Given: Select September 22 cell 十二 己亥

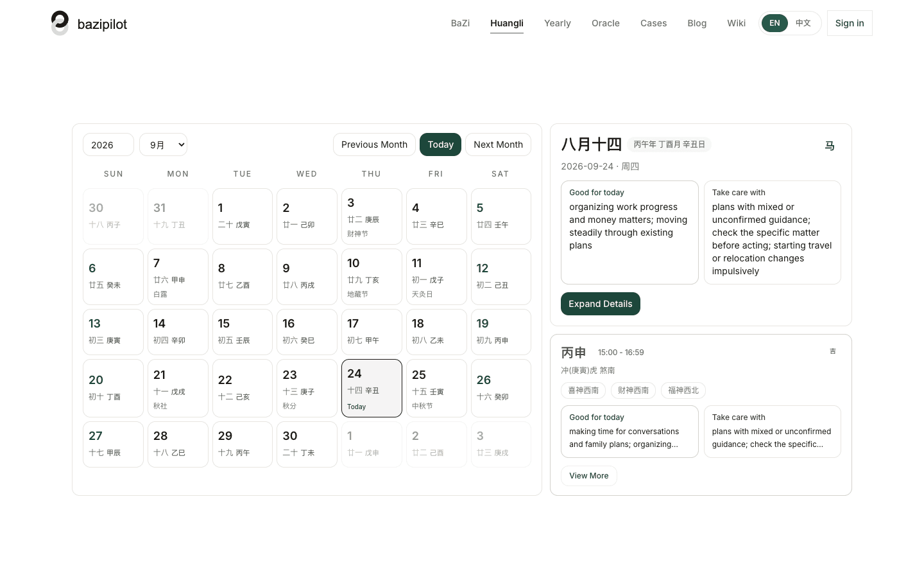Looking at the screenshot, I should [243, 389].
